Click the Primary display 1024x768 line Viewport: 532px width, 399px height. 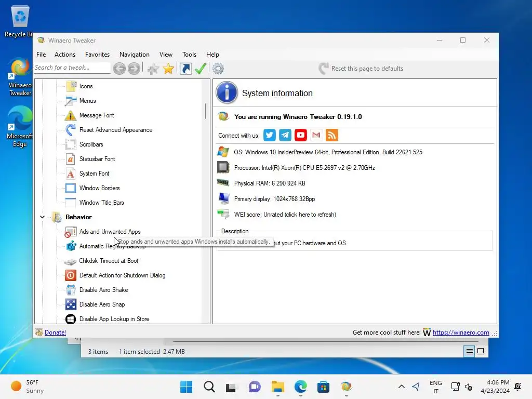[x=274, y=199]
